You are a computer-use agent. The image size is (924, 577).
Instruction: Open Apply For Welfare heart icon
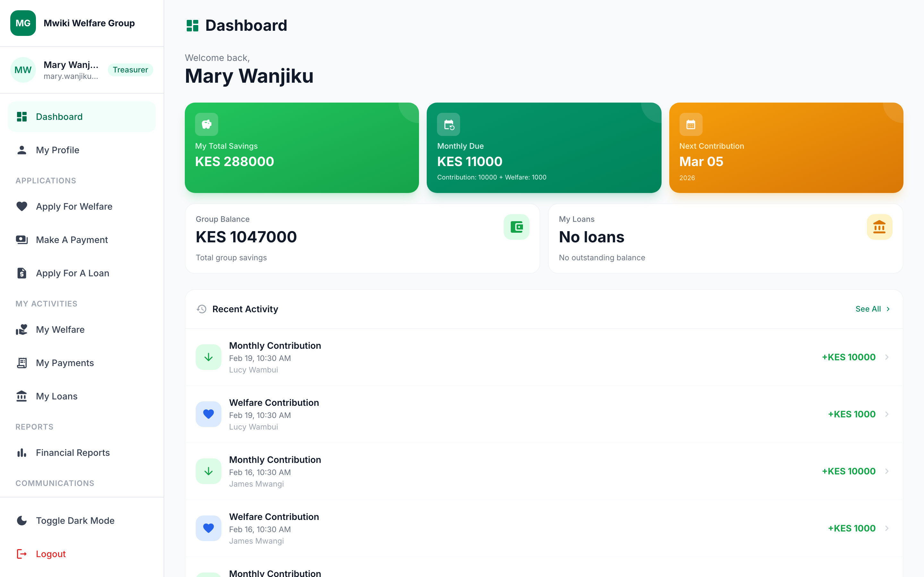(x=22, y=206)
